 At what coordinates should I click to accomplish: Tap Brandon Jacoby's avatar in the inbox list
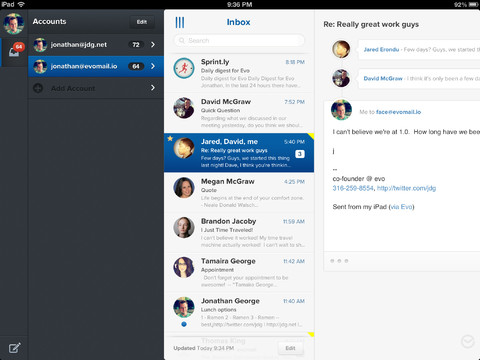tap(184, 227)
